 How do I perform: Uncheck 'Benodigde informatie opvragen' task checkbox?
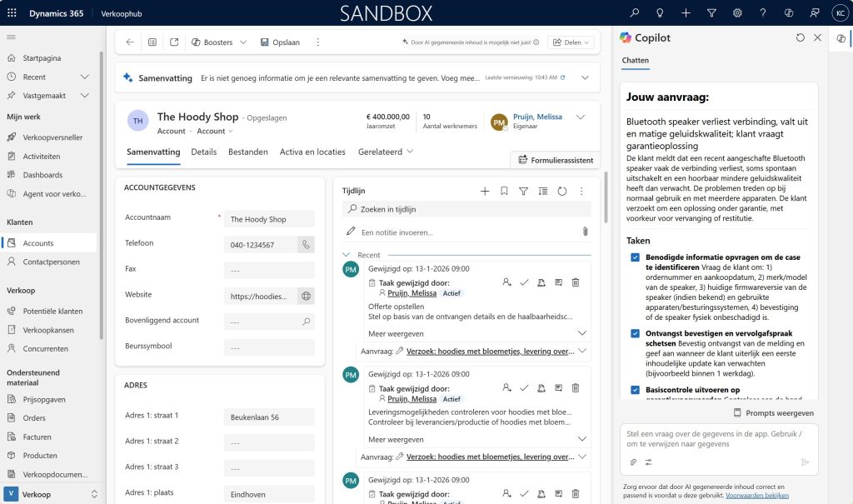[x=636, y=258]
